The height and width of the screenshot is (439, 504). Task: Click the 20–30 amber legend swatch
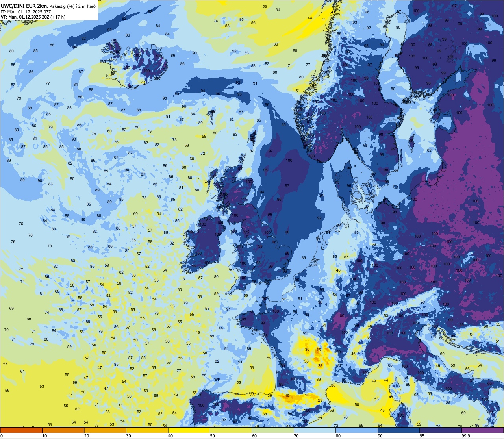(105, 430)
